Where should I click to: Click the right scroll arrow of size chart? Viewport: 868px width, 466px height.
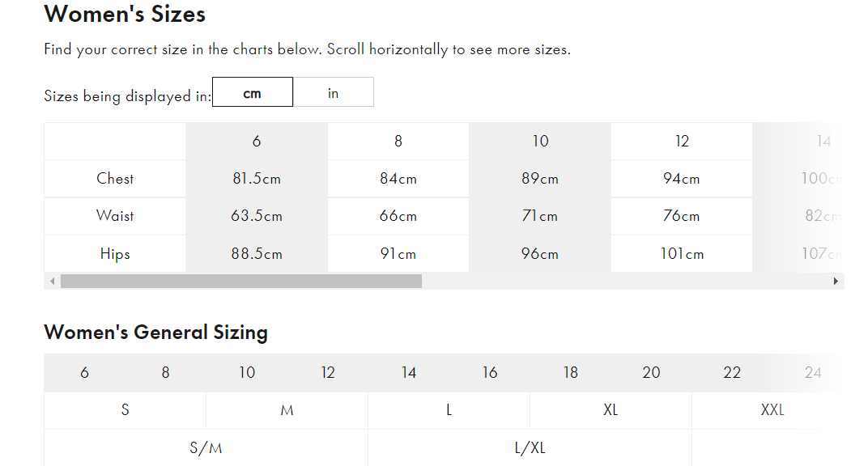(836, 282)
